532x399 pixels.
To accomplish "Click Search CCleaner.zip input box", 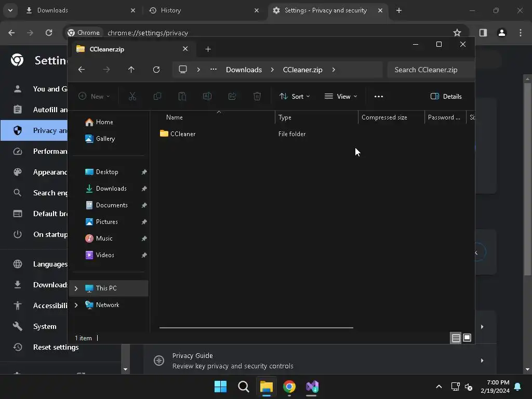I will pyautogui.click(x=431, y=70).
